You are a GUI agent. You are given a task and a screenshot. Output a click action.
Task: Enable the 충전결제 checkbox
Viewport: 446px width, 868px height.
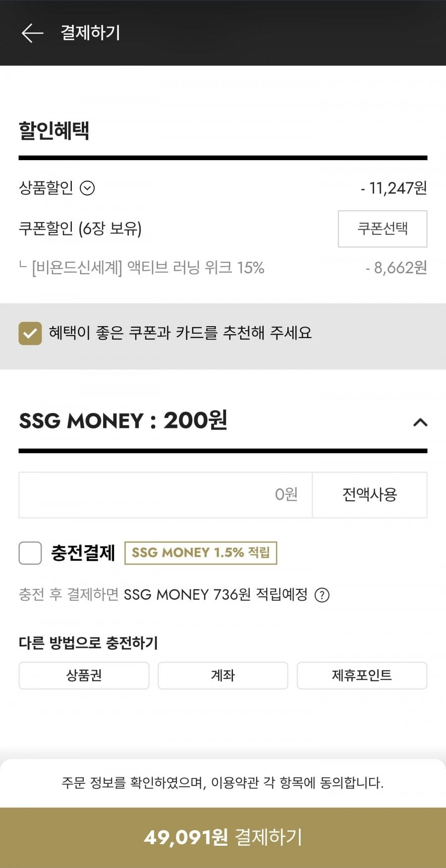pos(30,553)
